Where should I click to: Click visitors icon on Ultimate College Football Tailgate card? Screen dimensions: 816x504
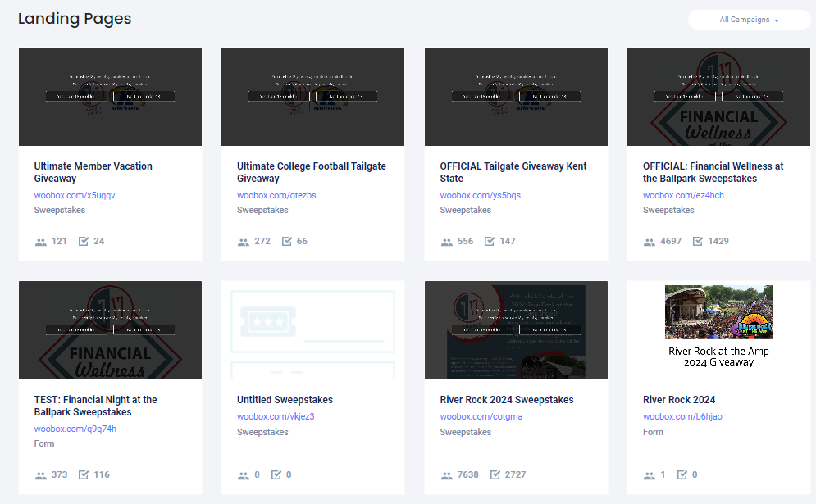tap(243, 242)
